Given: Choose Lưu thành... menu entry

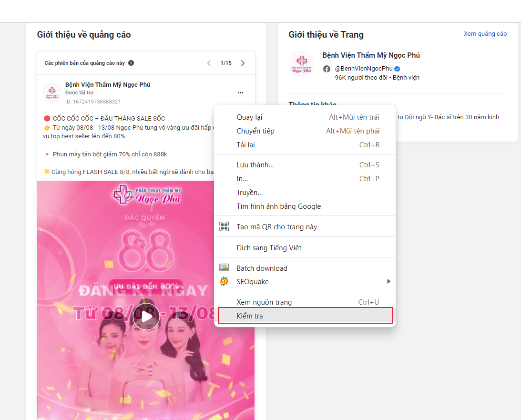Looking at the screenshot, I should 305,165.
